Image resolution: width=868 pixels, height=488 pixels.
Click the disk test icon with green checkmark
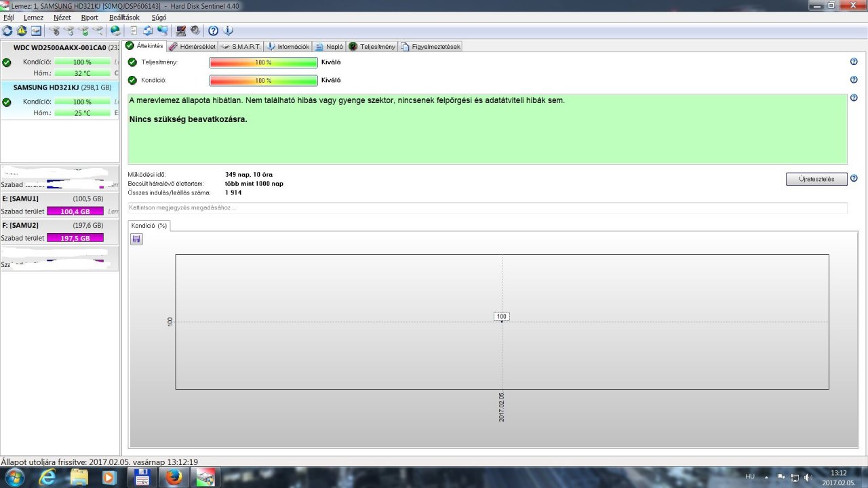[83, 30]
